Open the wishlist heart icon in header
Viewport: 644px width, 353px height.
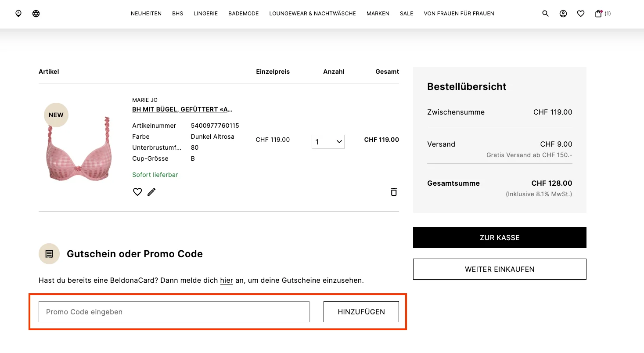coord(580,14)
